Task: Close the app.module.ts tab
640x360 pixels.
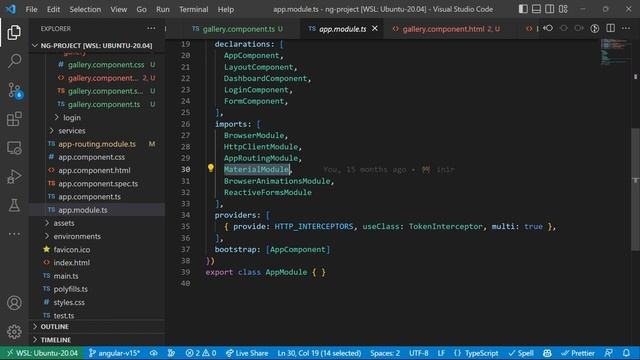Action: [375, 29]
